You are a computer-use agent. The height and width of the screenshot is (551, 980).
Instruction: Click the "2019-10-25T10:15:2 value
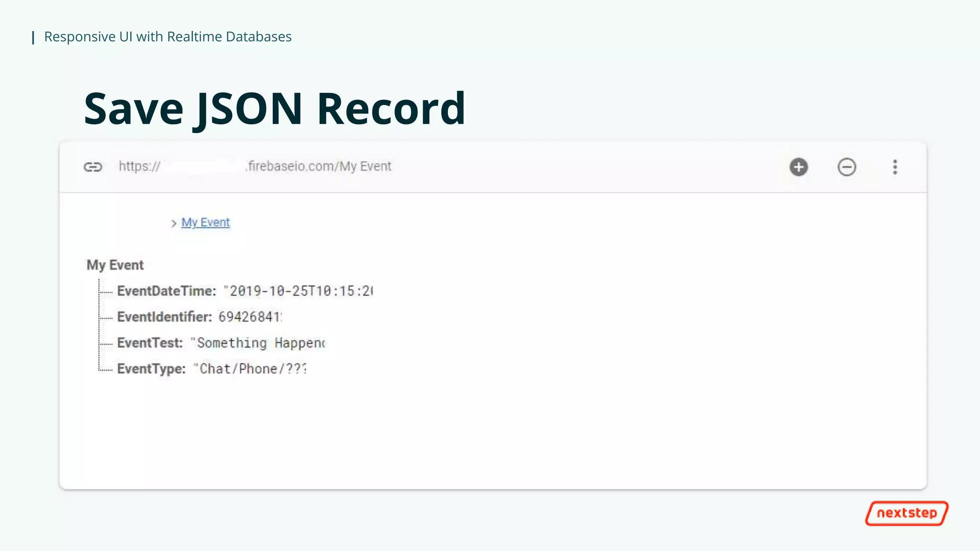click(x=298, y=291)
